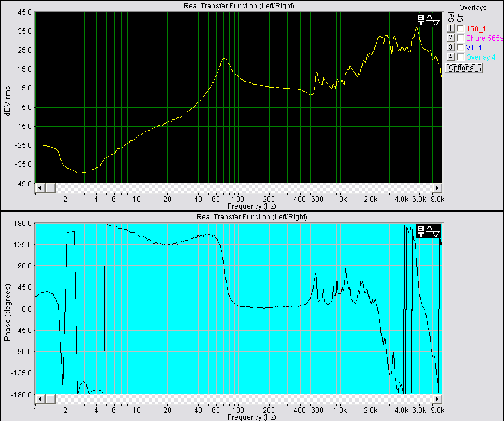Click the magnitude graph scrollbar thumb
This screenshot has height=421, width=504.
coord(50,187)
